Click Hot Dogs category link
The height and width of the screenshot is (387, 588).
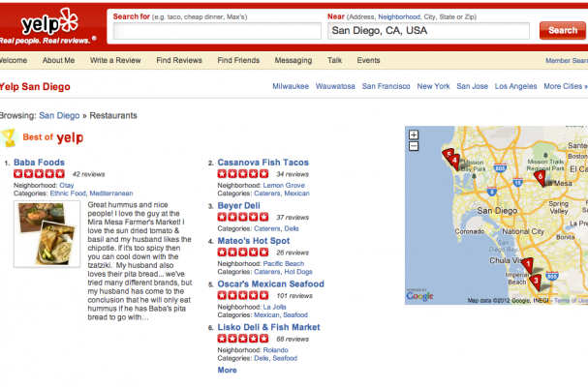click(298, 272)
